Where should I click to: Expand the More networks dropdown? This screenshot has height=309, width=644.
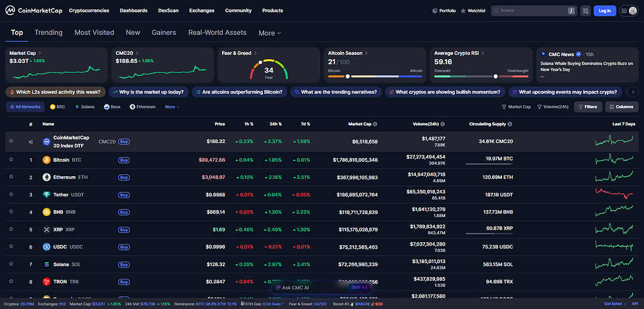(172, 107)
